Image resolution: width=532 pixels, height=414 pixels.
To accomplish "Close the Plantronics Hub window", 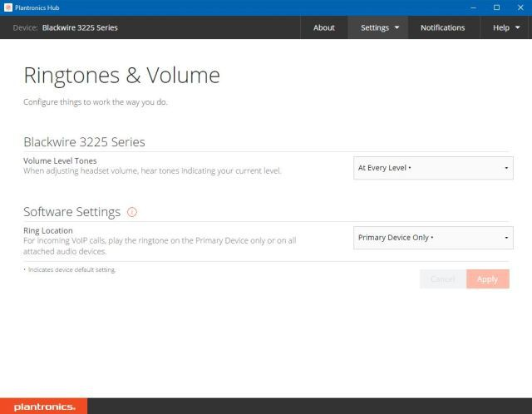I will (520, 7).
